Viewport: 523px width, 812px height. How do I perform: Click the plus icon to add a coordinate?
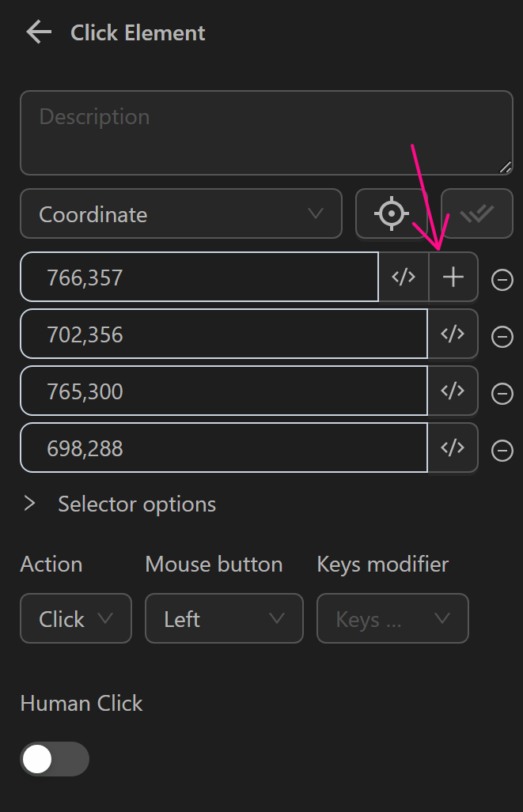(x=453, y=277)
